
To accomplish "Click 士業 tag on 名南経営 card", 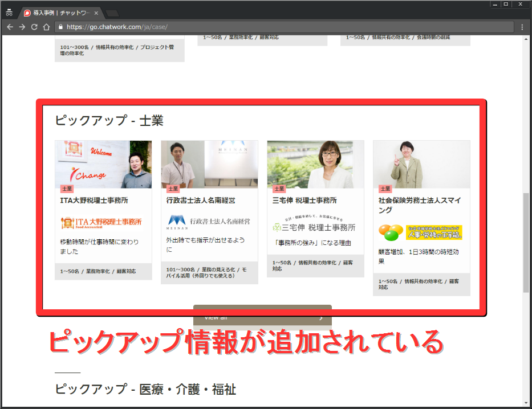I will [x=173, y=189].
